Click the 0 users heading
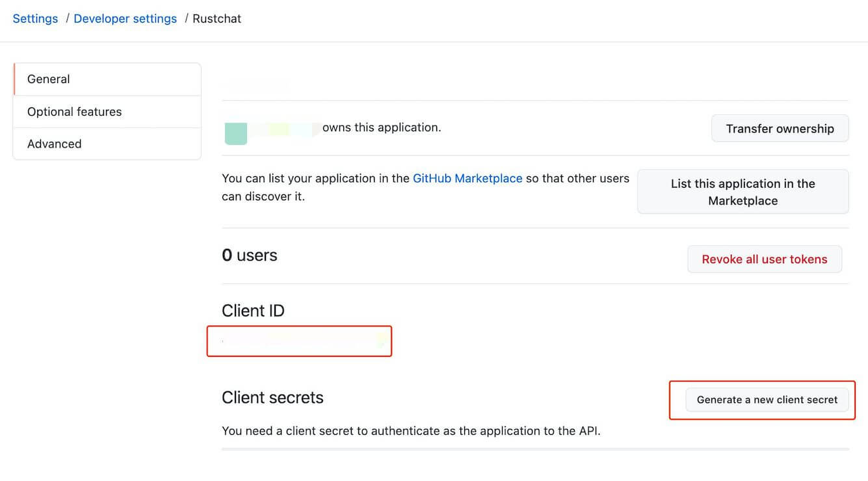Viewport: 868px width, 481px height. (x=250, y=255)
